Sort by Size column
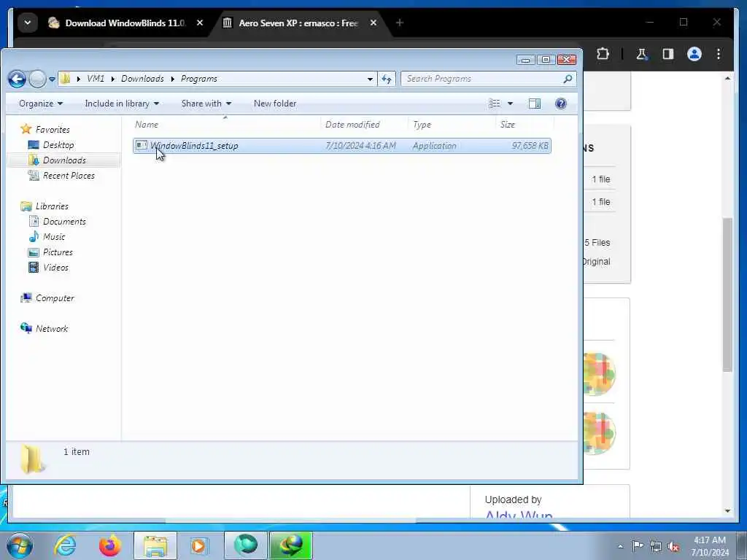Screen dimensions: 747x560 524,124
